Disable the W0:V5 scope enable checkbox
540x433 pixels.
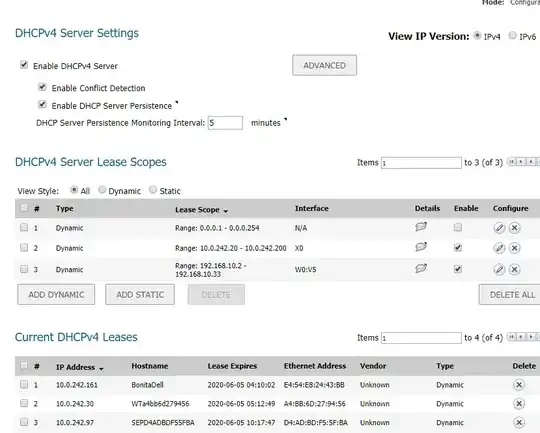coord(458,269)
